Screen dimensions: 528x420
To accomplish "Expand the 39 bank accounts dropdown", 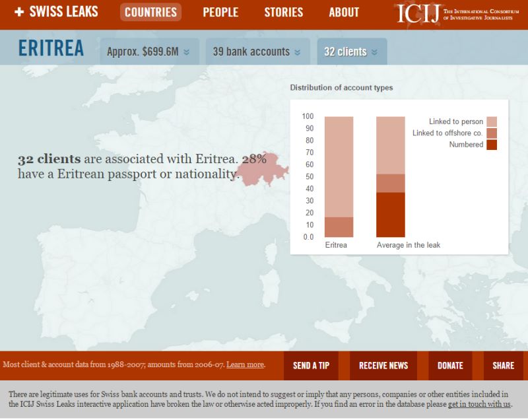I will click(257, 52).
